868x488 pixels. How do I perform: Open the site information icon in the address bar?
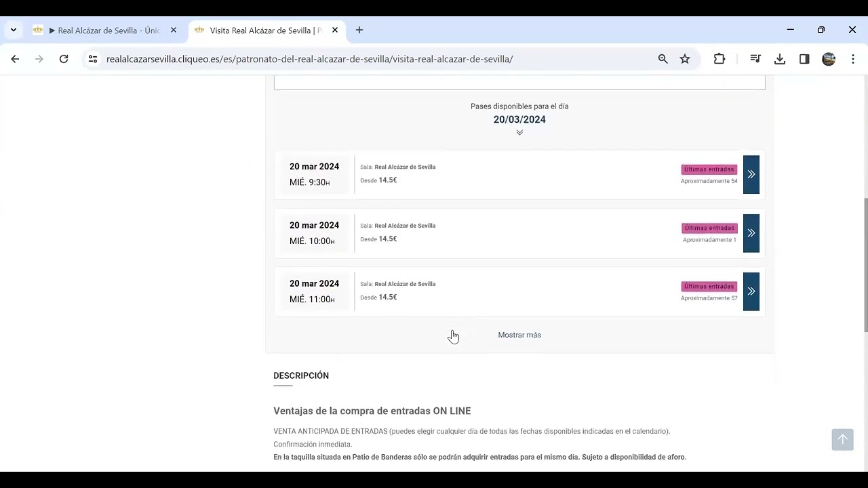(x=93, y=59)
